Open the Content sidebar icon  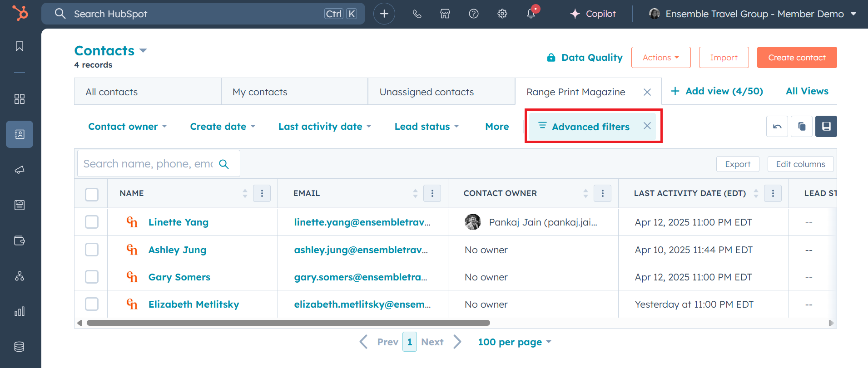[20, 205]
